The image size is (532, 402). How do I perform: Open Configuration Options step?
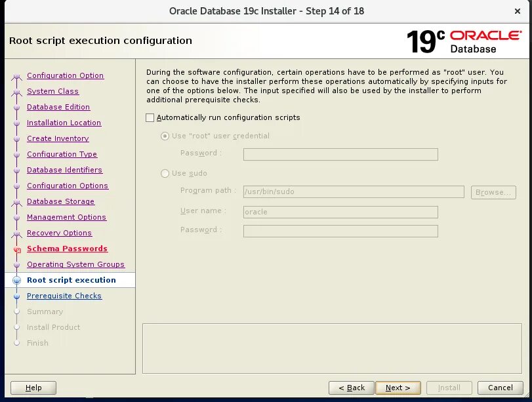[x=68, y=186]
